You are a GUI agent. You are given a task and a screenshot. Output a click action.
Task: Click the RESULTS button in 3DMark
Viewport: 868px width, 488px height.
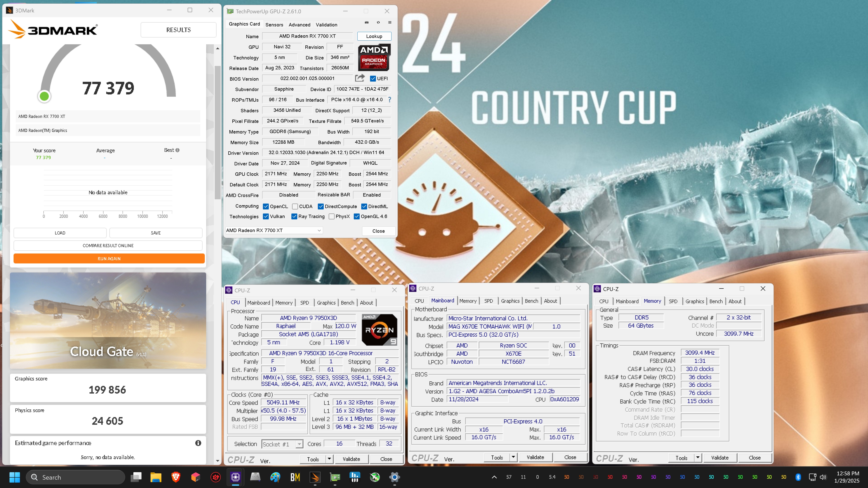(178, 30)
